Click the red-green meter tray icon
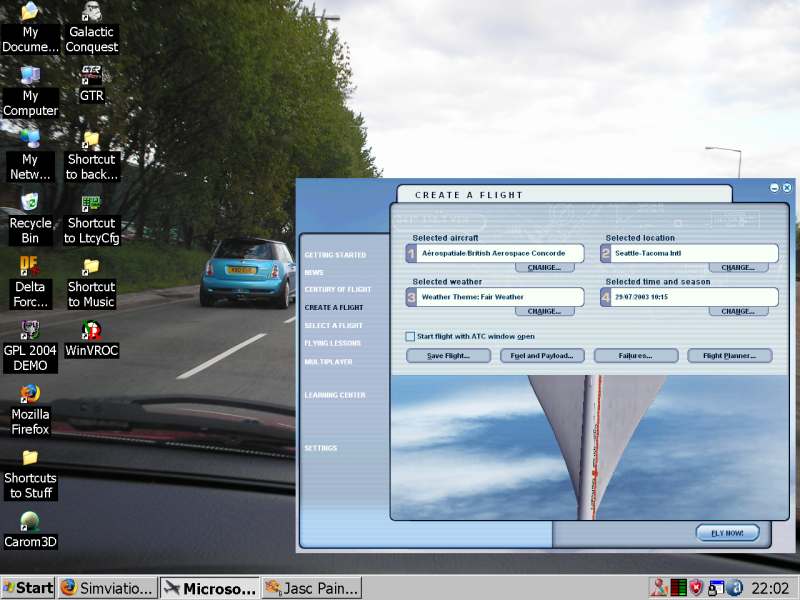Image resolution: width=800 pixels, height=600 pixels. pyautogui.click(x=678, y=588)
